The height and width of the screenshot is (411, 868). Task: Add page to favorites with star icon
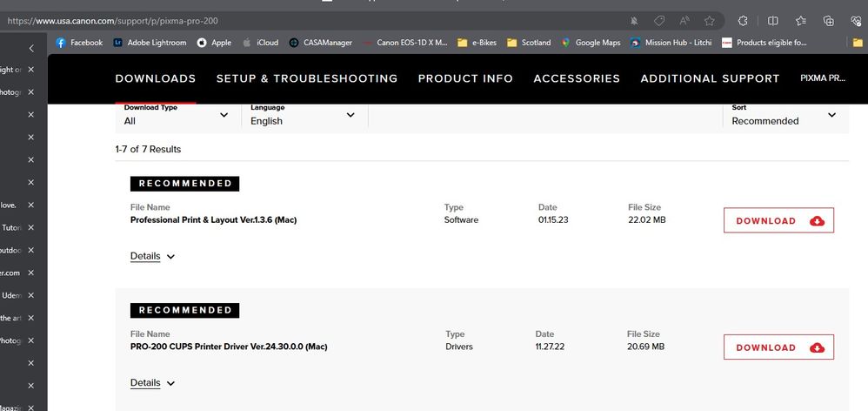[709, 21]
